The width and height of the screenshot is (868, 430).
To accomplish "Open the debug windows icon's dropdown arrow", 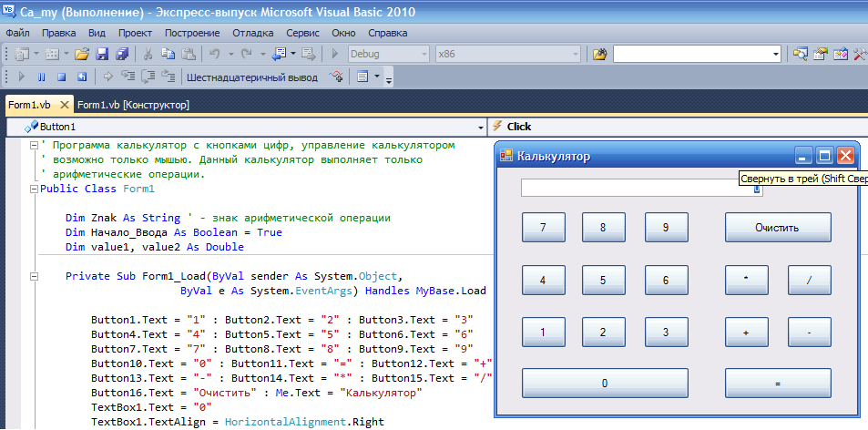I will 377,77.
